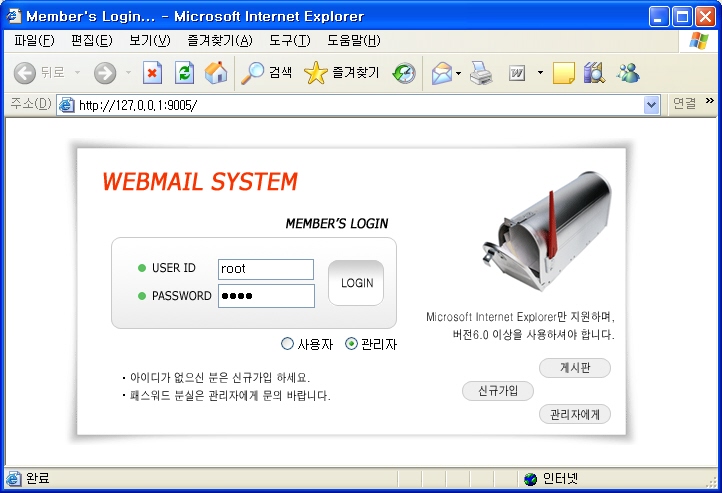Click the 신규가입 sign-up button
The width and height of the screenshot is (722, 493).
click(498, 391)
